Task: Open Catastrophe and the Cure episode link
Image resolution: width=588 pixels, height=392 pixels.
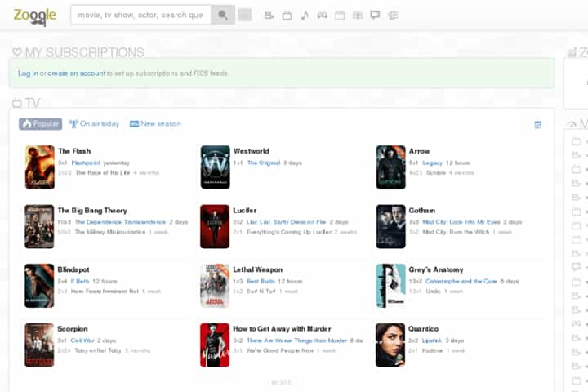Action: pos(461,281)
